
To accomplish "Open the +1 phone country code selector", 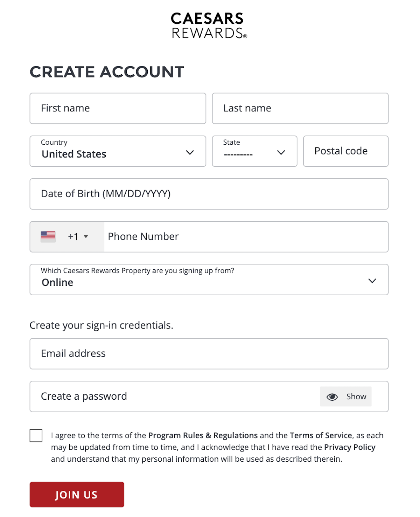I will [x=78, y=237].
